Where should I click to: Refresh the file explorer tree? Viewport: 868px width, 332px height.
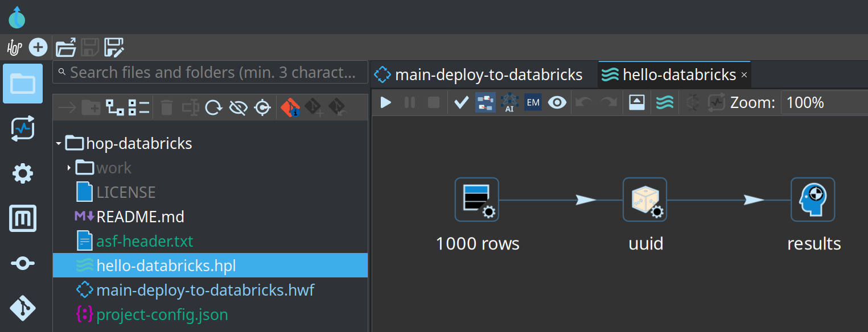214,107
